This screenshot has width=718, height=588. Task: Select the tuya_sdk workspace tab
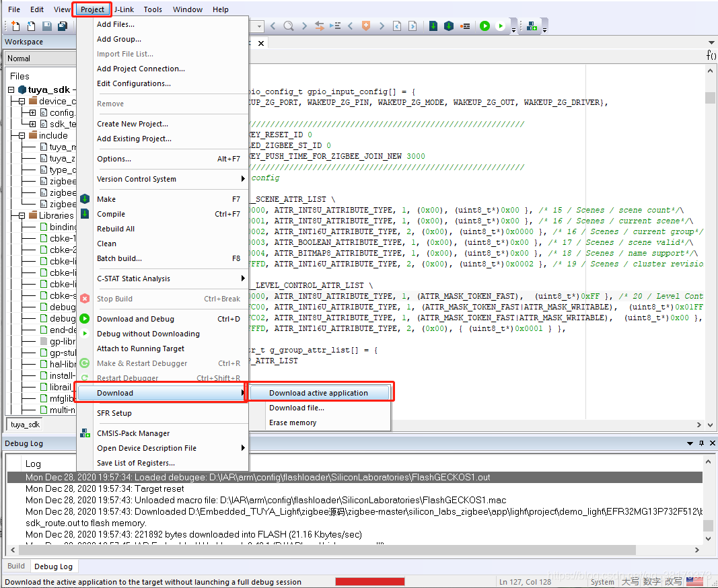coord(25,425)
